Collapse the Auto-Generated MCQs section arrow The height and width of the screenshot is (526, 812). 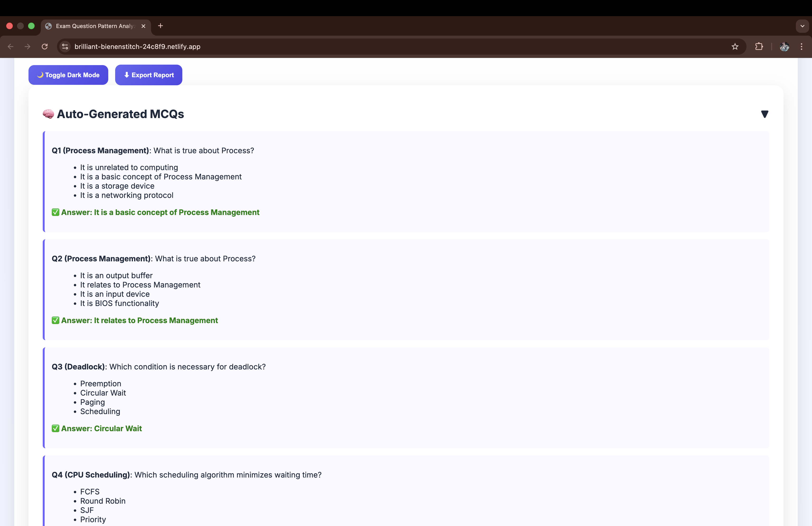click(765, 114)
